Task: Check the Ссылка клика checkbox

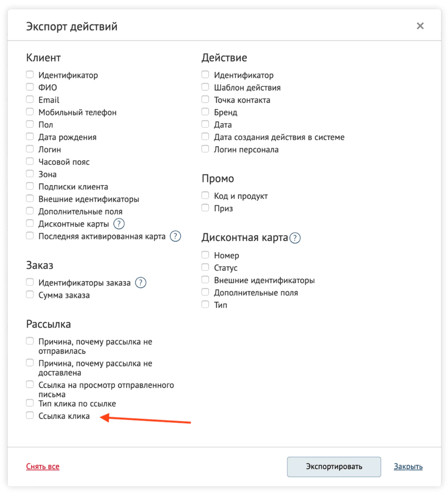Action: 30,415
